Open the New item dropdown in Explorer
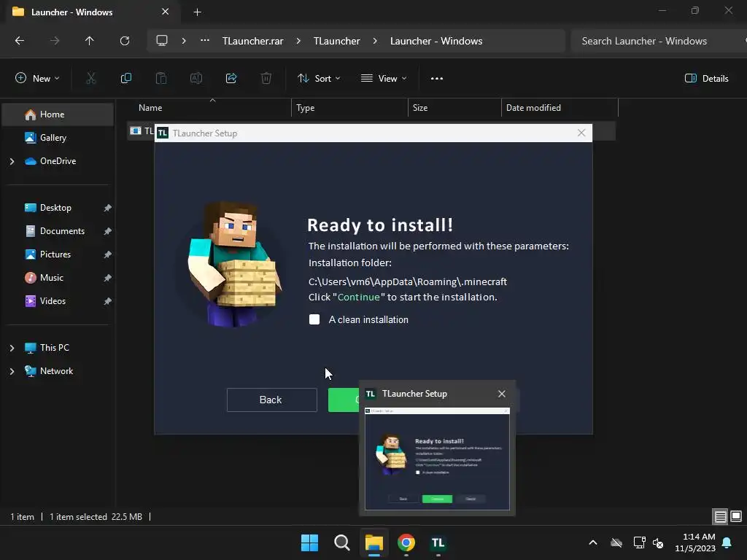The height and width of the screenshot is (560, 747). (x=38, y=79)
